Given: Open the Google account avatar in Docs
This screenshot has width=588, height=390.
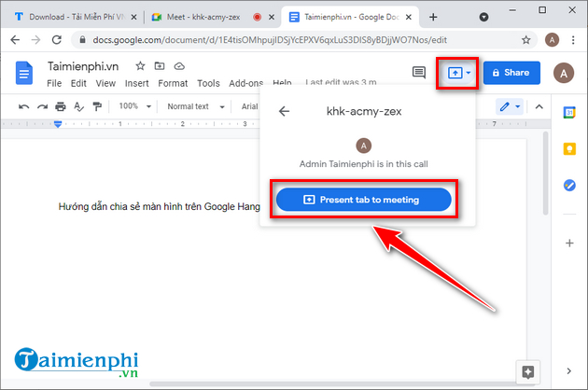Looking at the screenshot, I should [x=563, y=73].
